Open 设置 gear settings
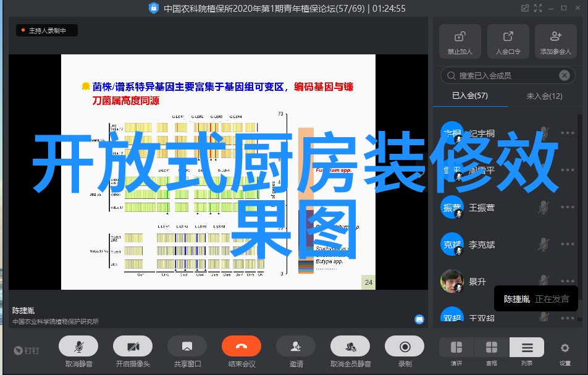This screenshot has height=375, width=588. (x=565, y=348)
